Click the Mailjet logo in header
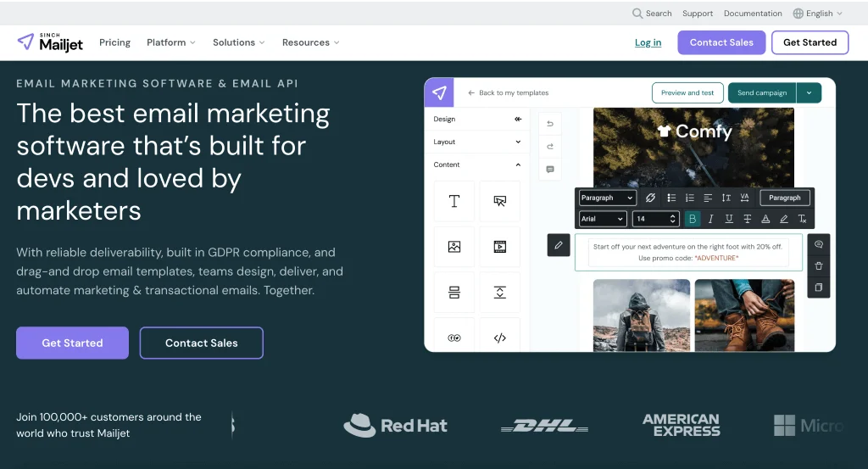 50,42
